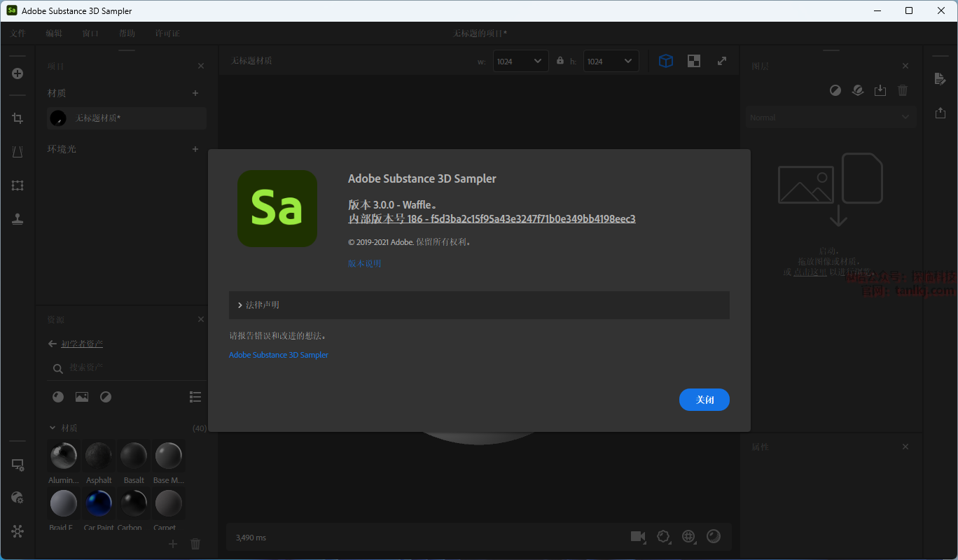Image resolution: width=958 pixels, height=560 pixels.
Task: Click the add-new plus icon in left sidebar
Action: (18, 73)
